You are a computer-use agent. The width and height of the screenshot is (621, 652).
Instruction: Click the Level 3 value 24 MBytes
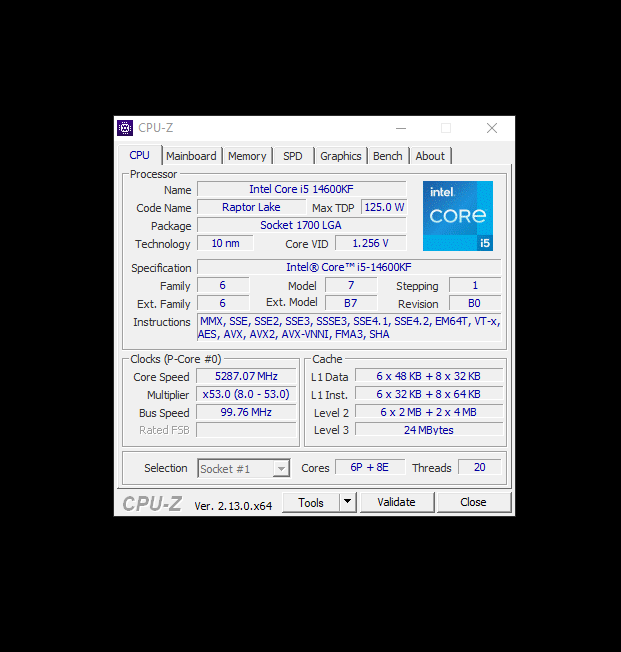click(429, 430)
